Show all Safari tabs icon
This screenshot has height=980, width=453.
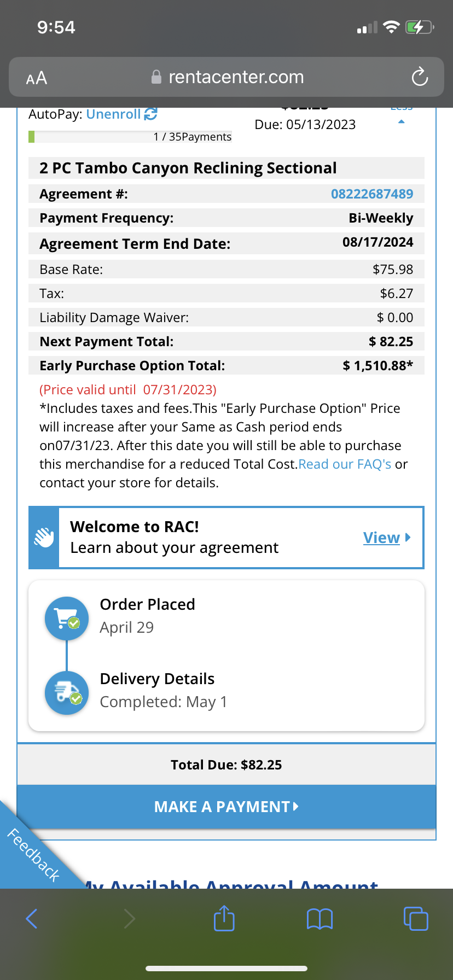pyautogui.click(x=415, y=919)
